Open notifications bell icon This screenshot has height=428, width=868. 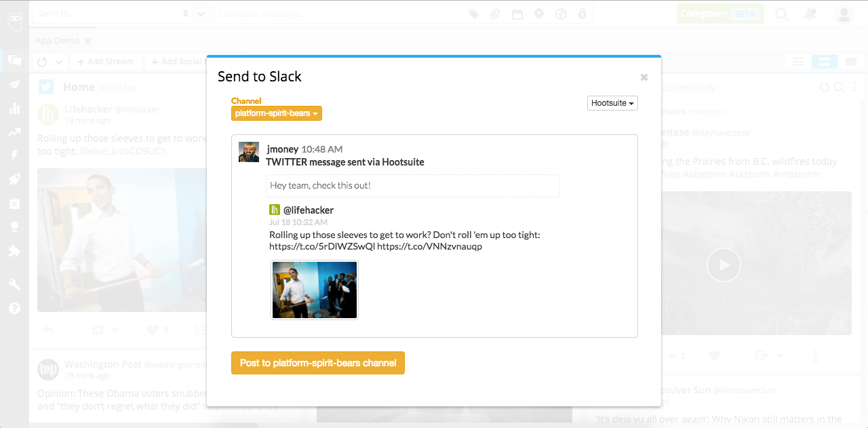click(810, 14)
